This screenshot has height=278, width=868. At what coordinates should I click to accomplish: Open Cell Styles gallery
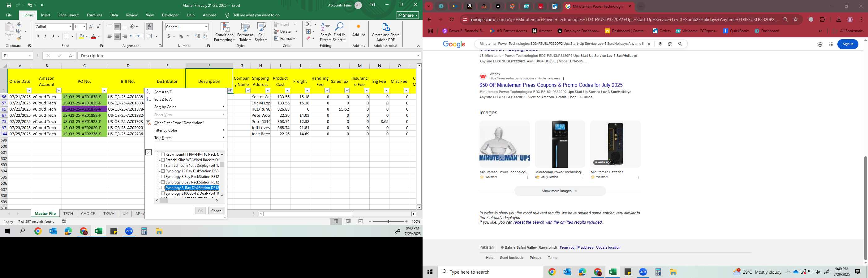click(x=261, y=32)
